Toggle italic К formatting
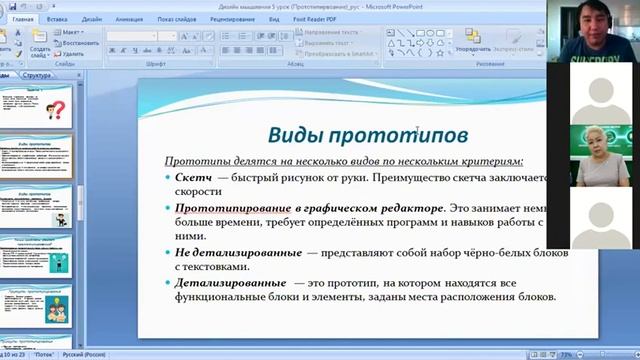This screenshot has width=640, height=360. click(124, 51)
